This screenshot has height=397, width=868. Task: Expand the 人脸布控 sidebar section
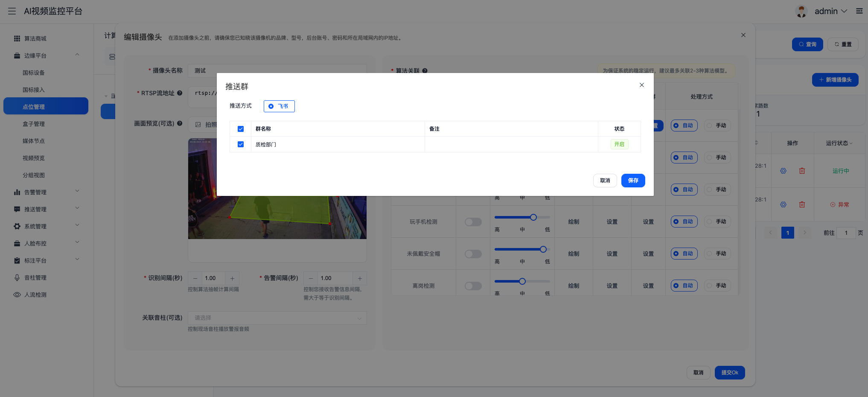tap(34, 243)
